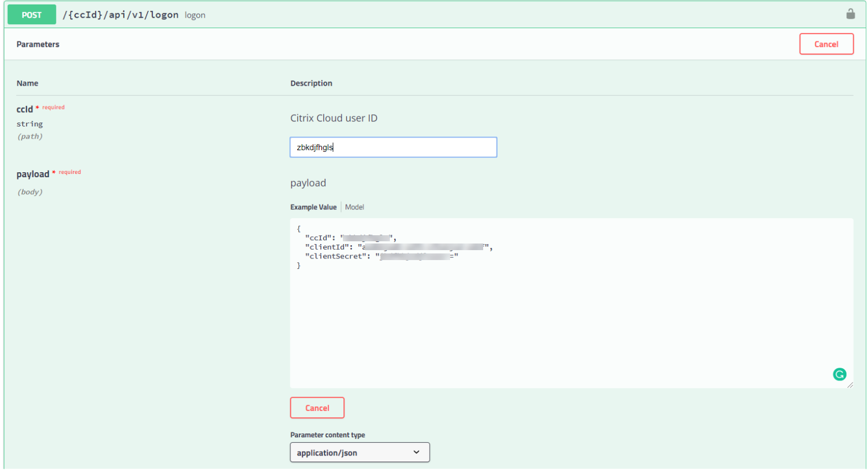Click the payload parameter name label

point(33,174)
